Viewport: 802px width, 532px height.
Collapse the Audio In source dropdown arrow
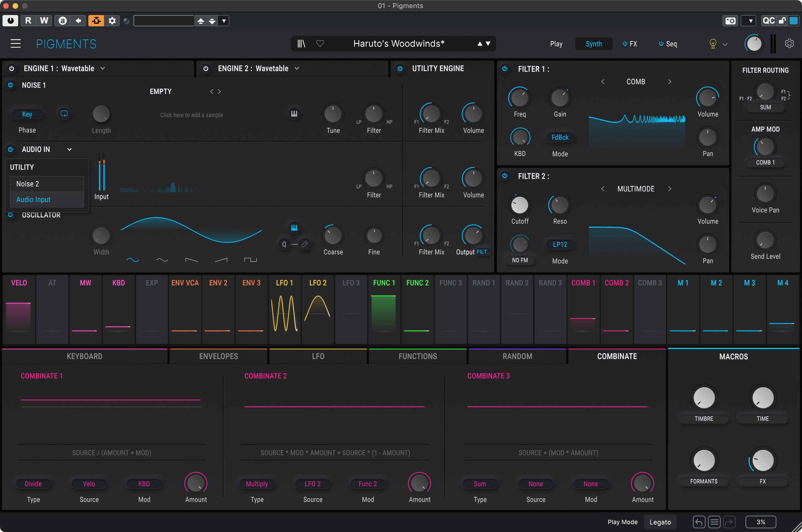click(x=69, y=149)
